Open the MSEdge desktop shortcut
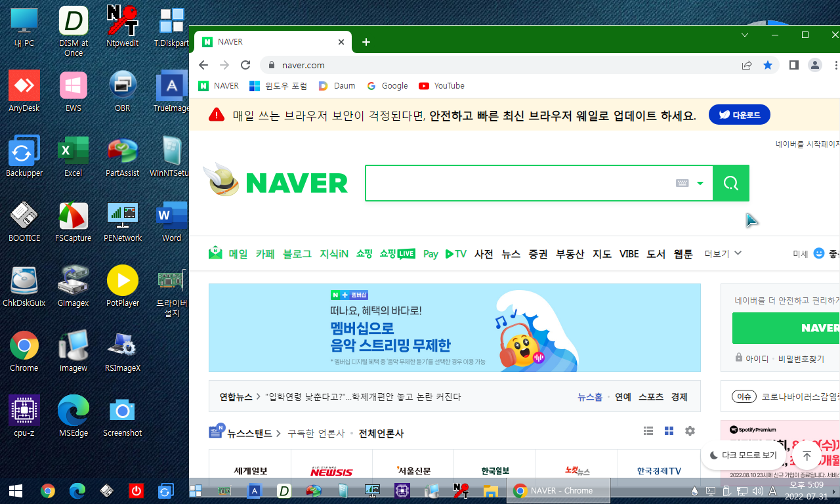The height and width of the screenshot is (504, 840). (x=73, y=416)
